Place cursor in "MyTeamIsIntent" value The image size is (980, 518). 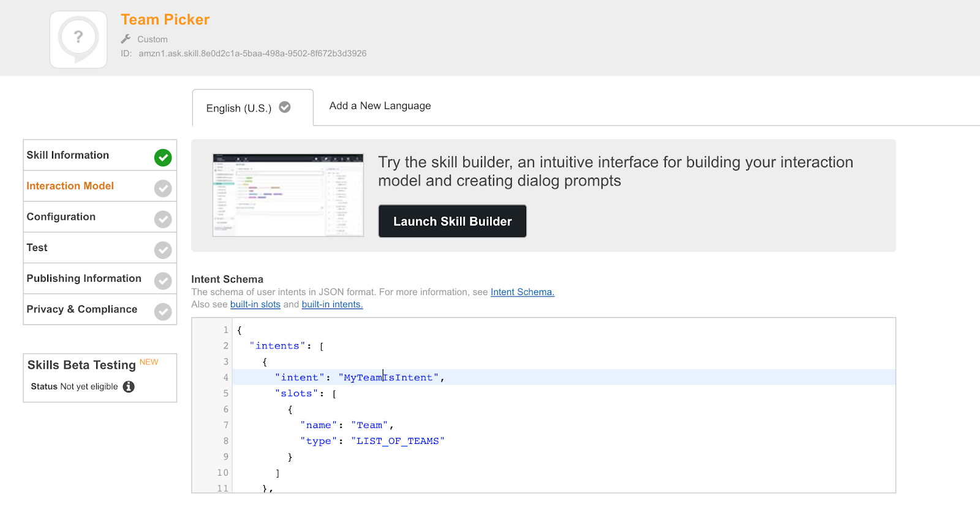(388, 378)
